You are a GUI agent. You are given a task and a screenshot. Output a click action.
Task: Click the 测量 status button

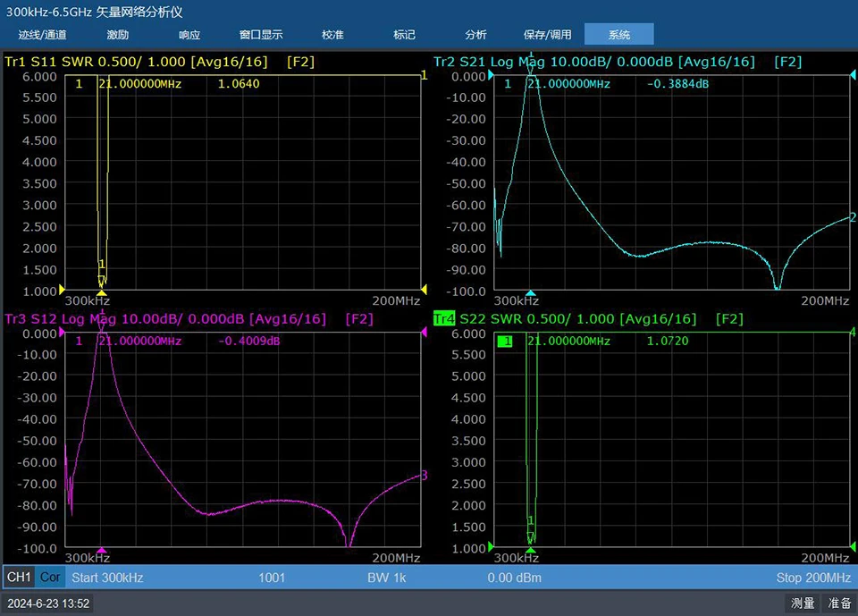tap(803, 603)
